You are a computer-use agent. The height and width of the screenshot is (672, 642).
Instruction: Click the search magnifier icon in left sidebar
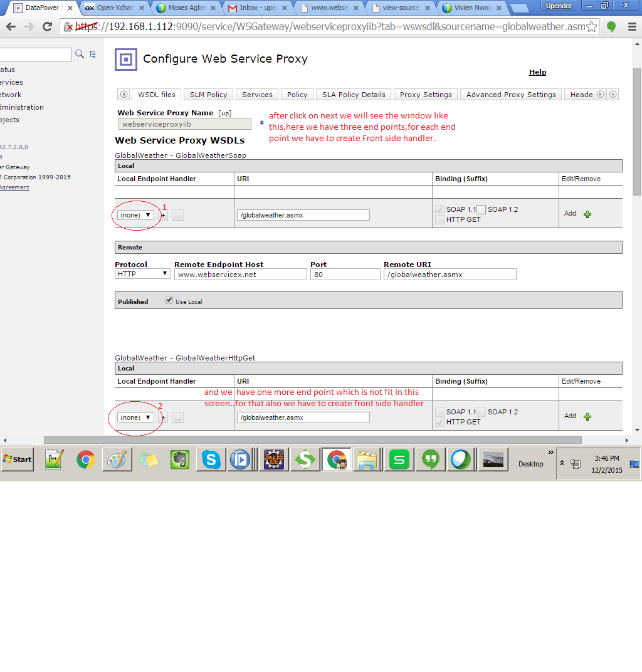click(x=80, y=54)
